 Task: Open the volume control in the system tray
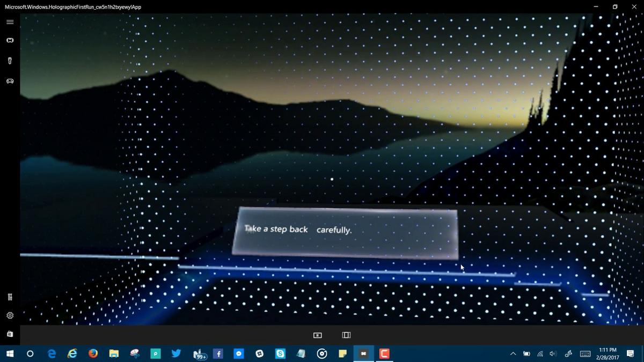[553, 353]
